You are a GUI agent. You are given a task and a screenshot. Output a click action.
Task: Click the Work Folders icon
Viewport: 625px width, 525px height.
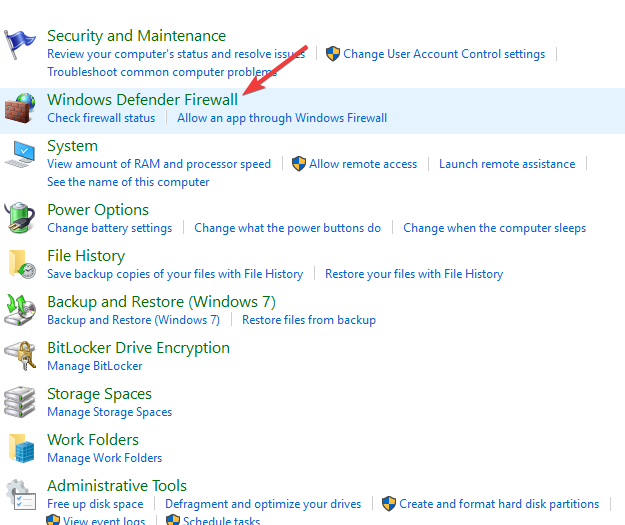pyautogui.click(x=22, y=448)
